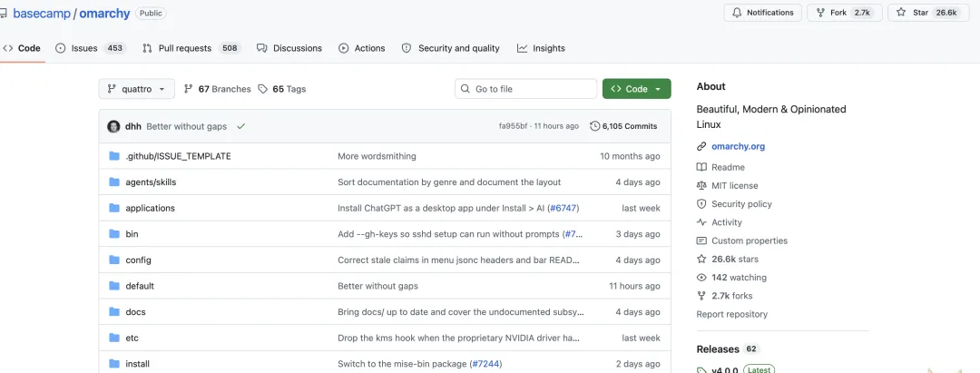Click folder icon beside docs

114,312
